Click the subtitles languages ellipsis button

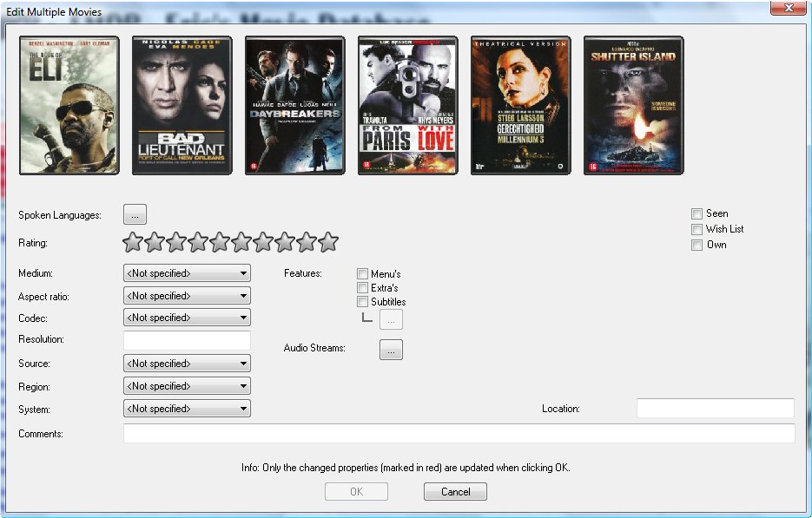click(391, 319)
